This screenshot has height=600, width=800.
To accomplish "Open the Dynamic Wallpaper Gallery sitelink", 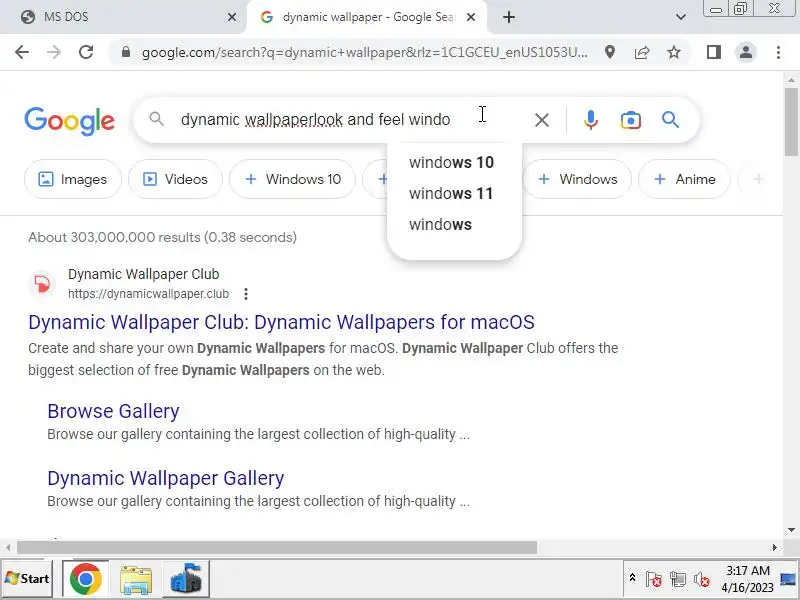I will pos(166,478).
